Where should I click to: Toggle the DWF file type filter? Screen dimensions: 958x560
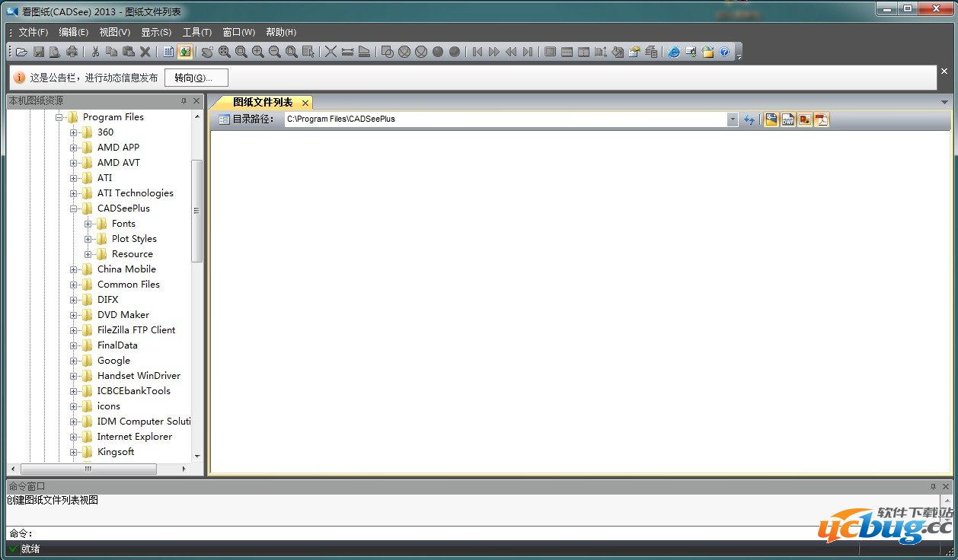pyautogui.click(x=788, y=119)
